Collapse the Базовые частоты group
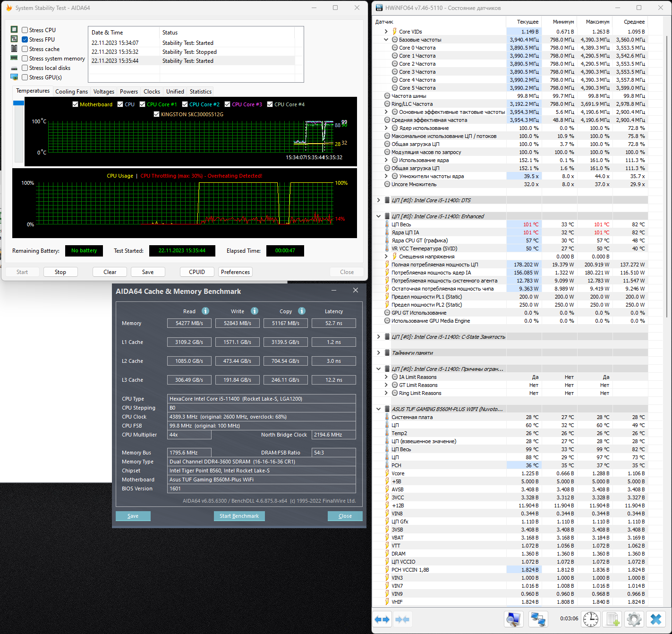 tap(386, 40)
